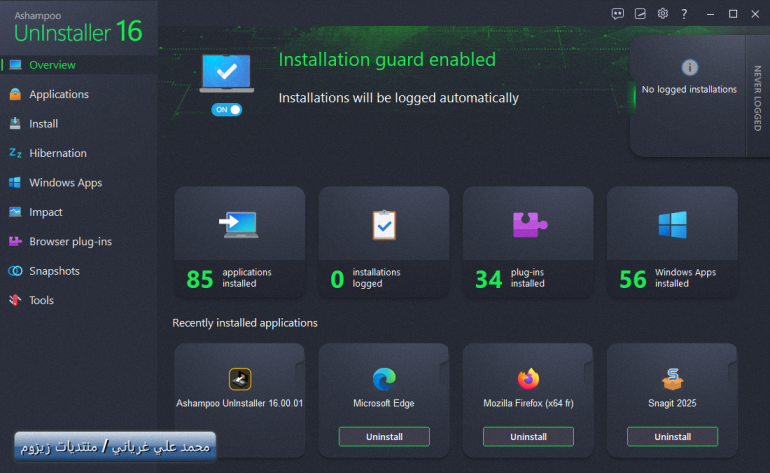The height and width of the screenshot is (473, 770).
Task: Click the installation guard laptop checkmark icon
Action: pyautogui.click(x=226, y=74)
